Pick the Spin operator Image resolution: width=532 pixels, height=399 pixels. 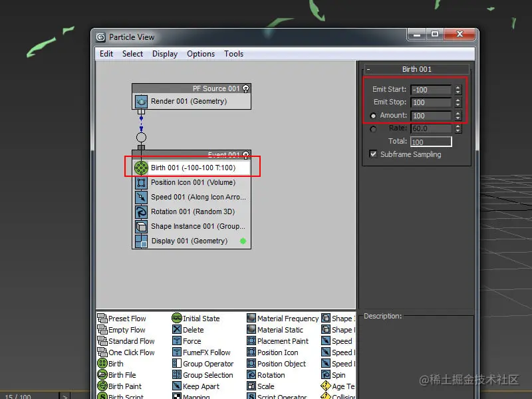coord(333,375)
